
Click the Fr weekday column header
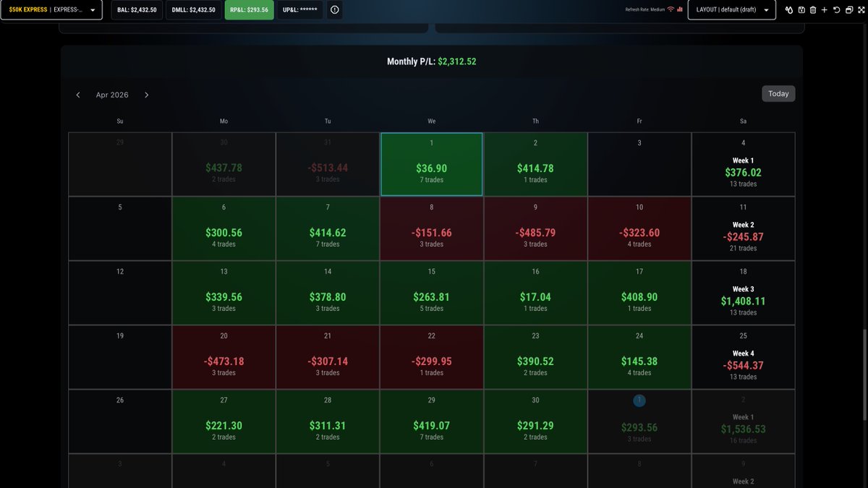[639, 121]
